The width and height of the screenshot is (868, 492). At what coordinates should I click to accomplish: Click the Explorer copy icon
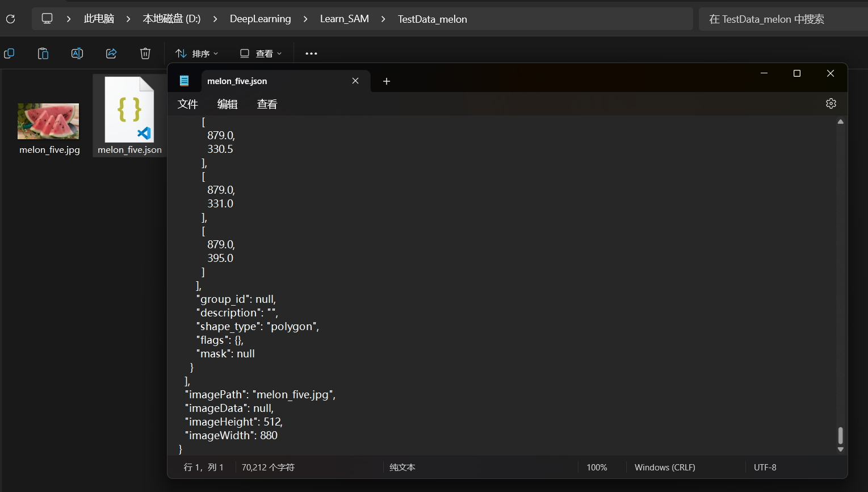(x=9, y=53)
